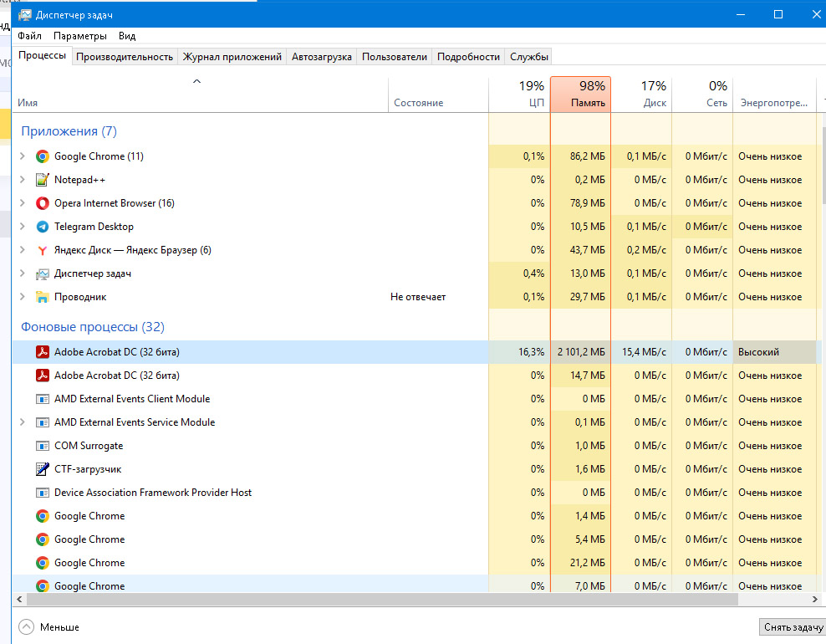Click the Task Manager title bar icon

coord(24,15)
